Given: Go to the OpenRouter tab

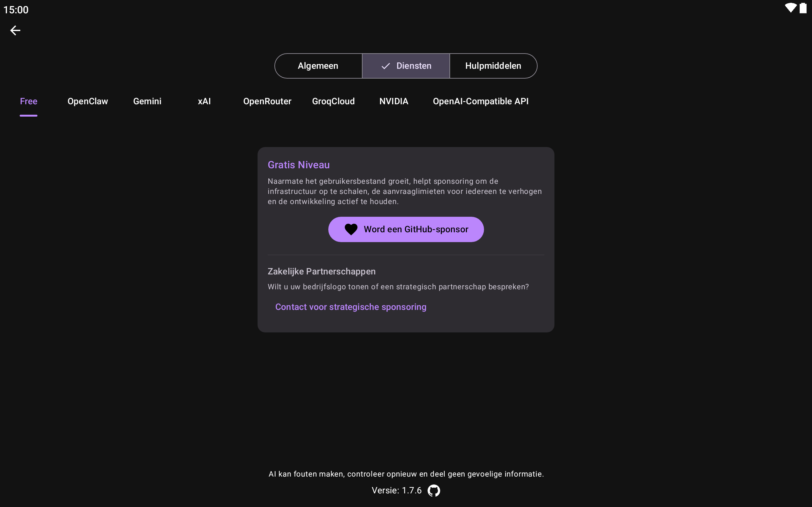Looking at the screenshot, I should (x=267, y=101).
